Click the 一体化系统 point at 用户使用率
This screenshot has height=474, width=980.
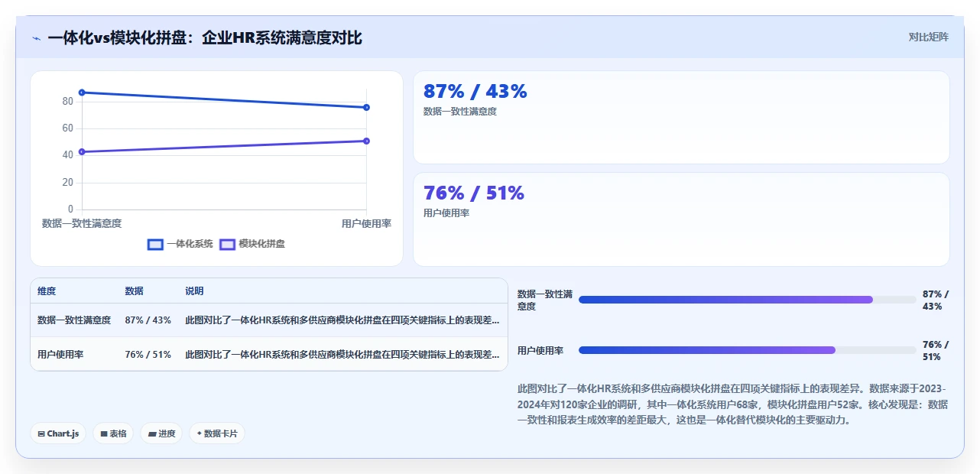pyautogui.click(x=367, y=107)
